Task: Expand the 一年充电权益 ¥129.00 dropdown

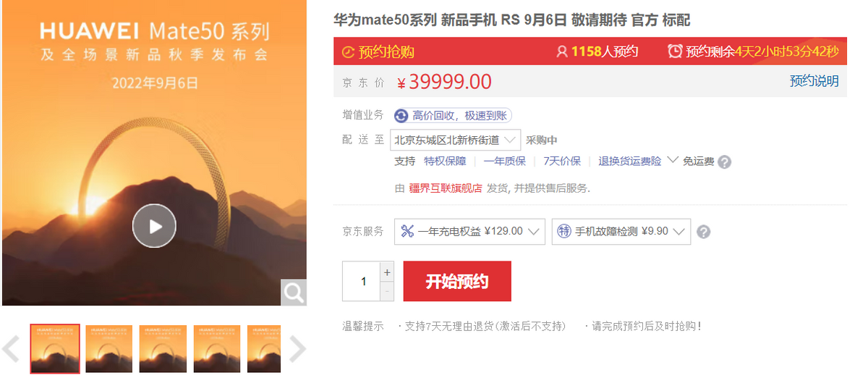Action: tap(470, 232)
